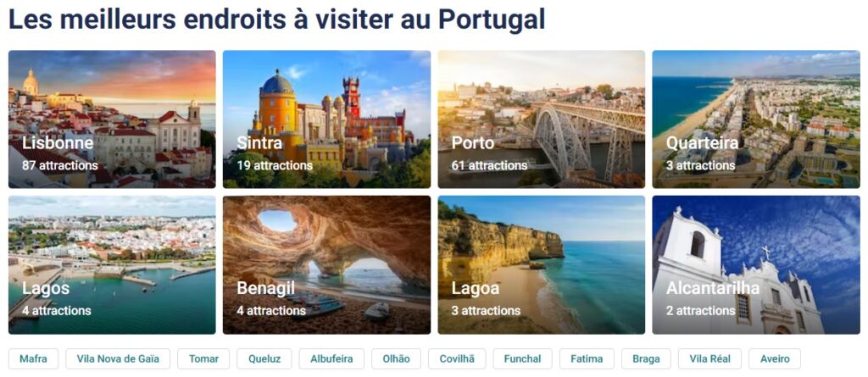This screenshot has height=377, width=868.
Task: Click the Queluz tag
Action: pyautogui.click(x=264, y=358)
